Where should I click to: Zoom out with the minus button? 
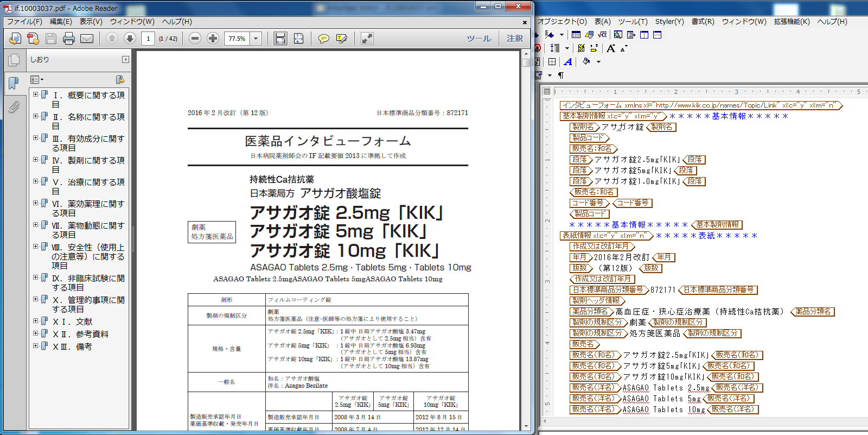(x=195, y=39)
